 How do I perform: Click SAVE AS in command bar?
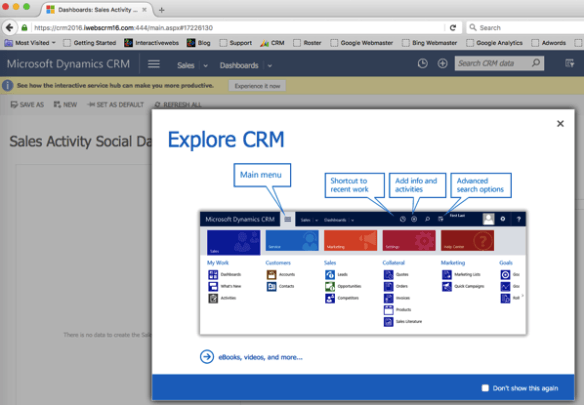[27, 105]
